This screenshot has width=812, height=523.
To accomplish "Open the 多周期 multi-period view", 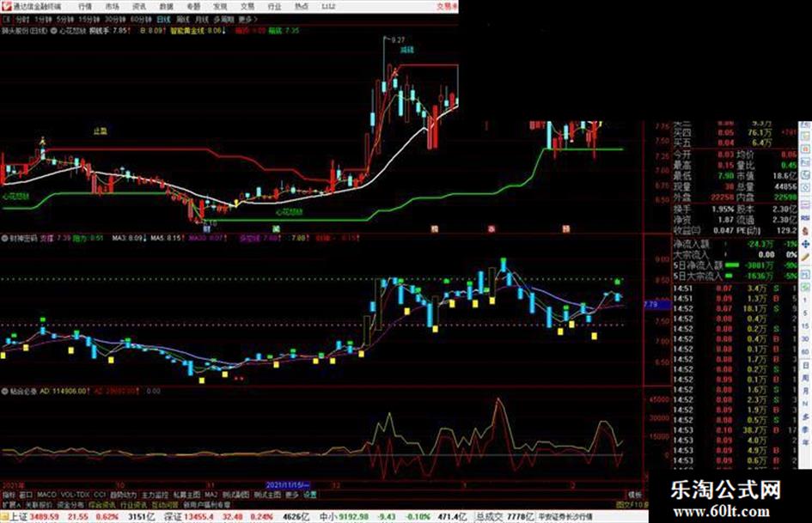I will point(223,19).
